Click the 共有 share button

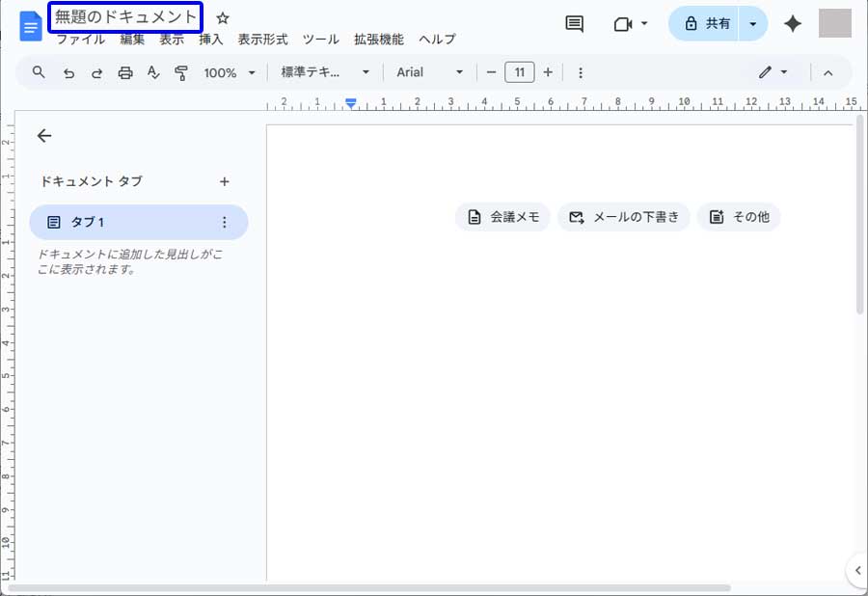pyautogui.click(x=707, y=24)
